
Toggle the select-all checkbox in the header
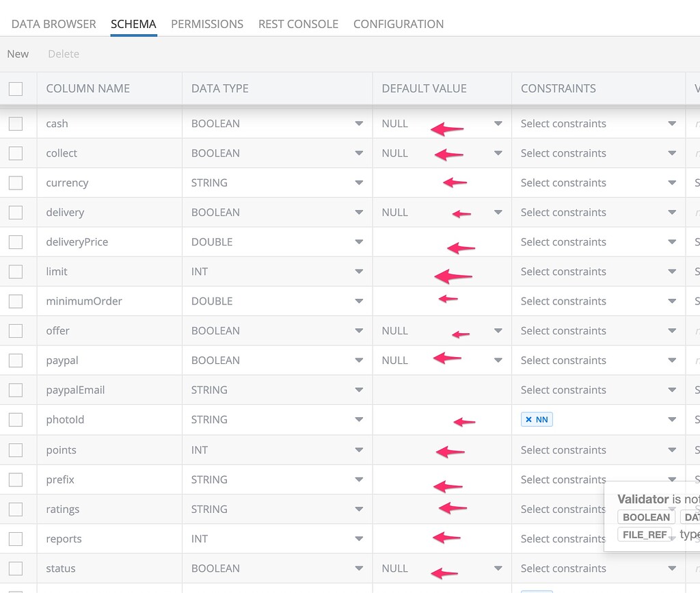(x=16, y=88)
